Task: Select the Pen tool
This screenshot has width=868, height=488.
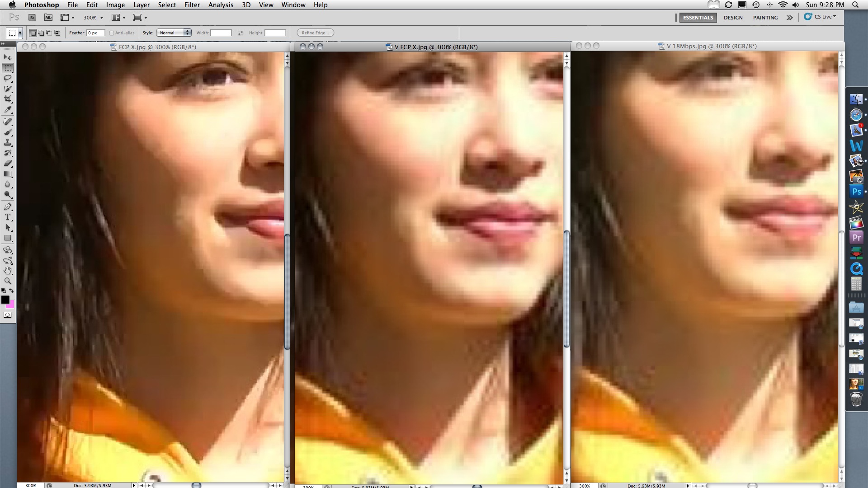Action: coord(8,207)
